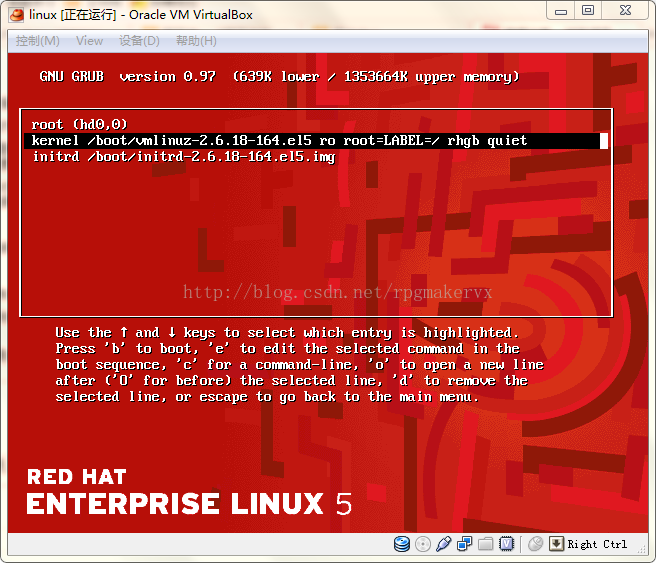Click the VirtualBox app icon in title bar
656x563 pixels.
point(17,15)
